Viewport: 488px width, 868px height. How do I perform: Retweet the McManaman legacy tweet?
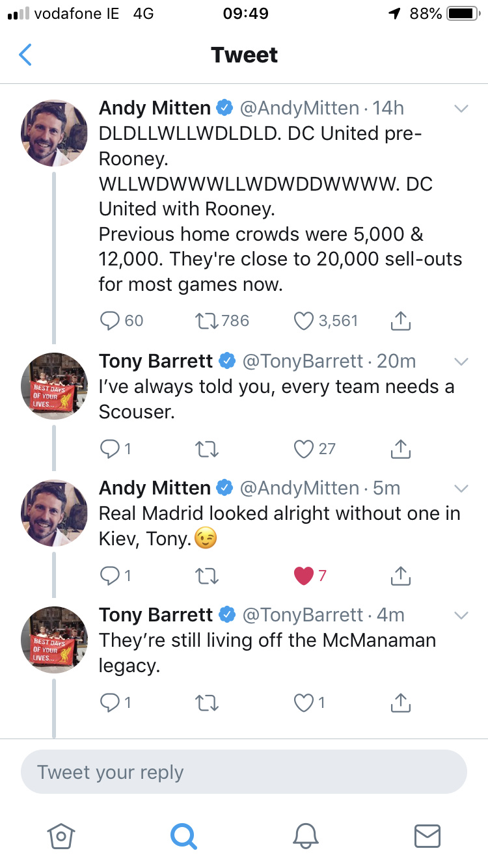206,703
